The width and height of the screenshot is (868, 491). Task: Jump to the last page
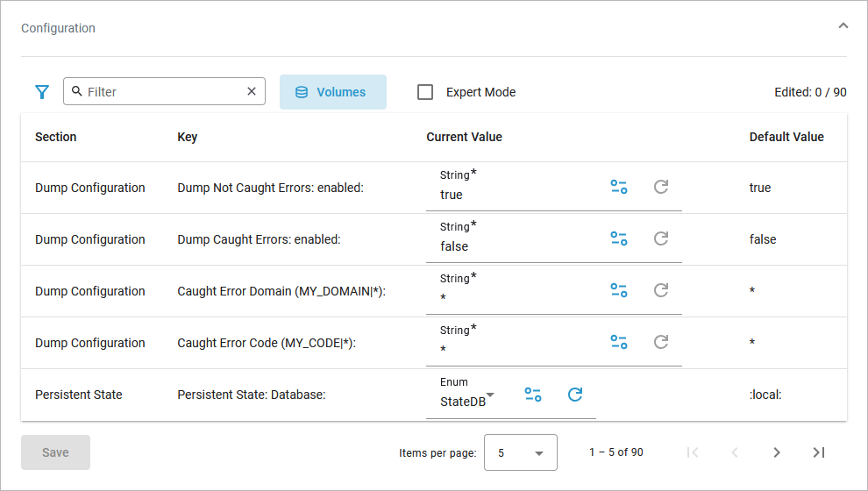click(818, 452)
